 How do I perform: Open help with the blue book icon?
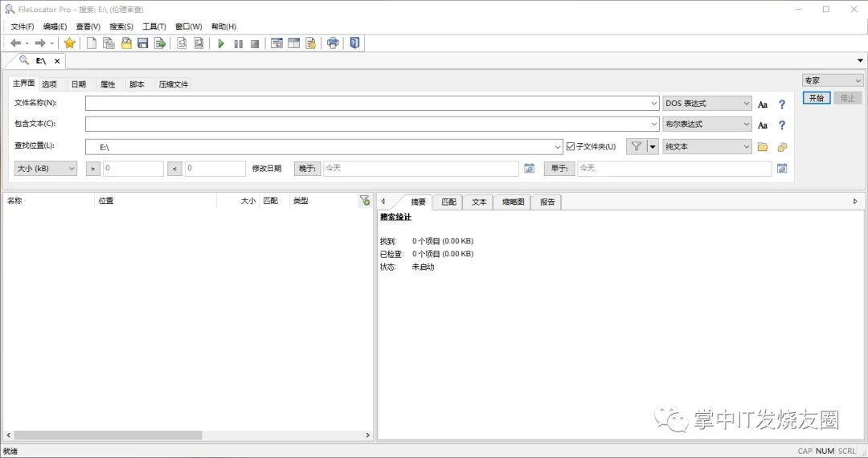[355, 43]
